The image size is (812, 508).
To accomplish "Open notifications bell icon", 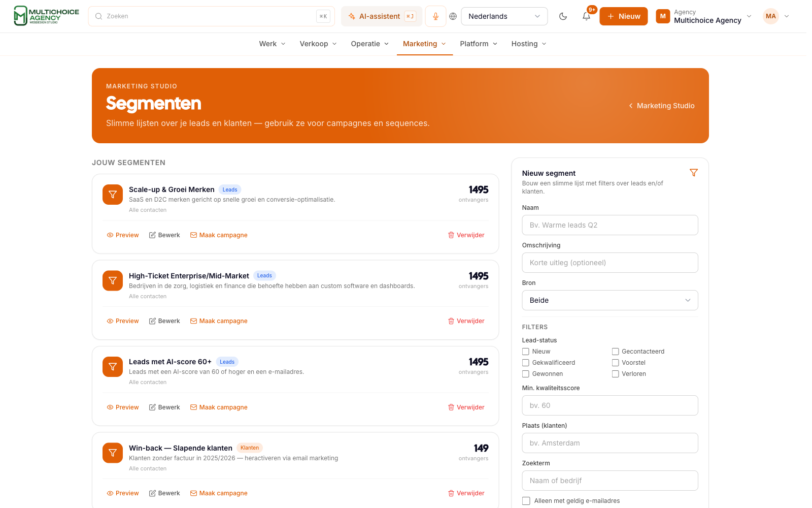I will click(x=586, y=16).
